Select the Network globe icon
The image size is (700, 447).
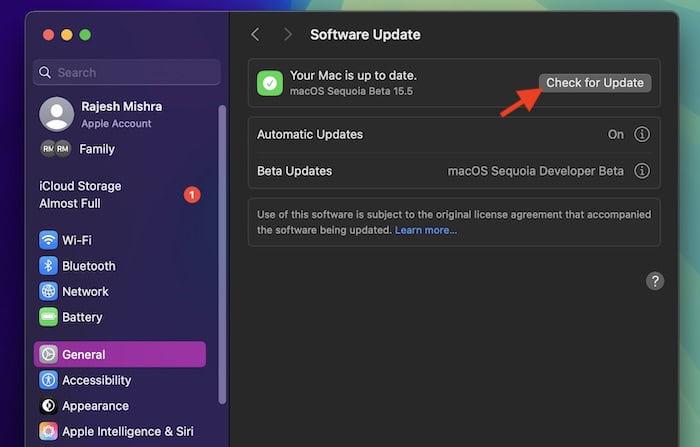click(x=48, y=292)
